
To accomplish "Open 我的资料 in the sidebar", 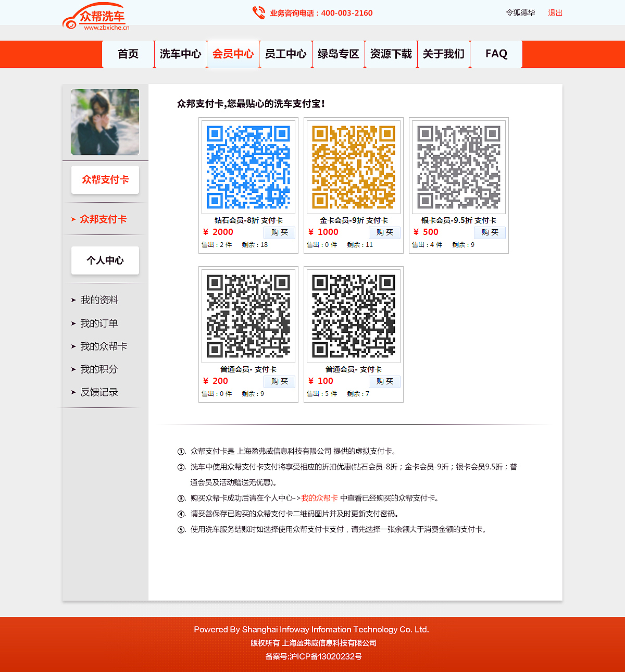I will [99, 300].
